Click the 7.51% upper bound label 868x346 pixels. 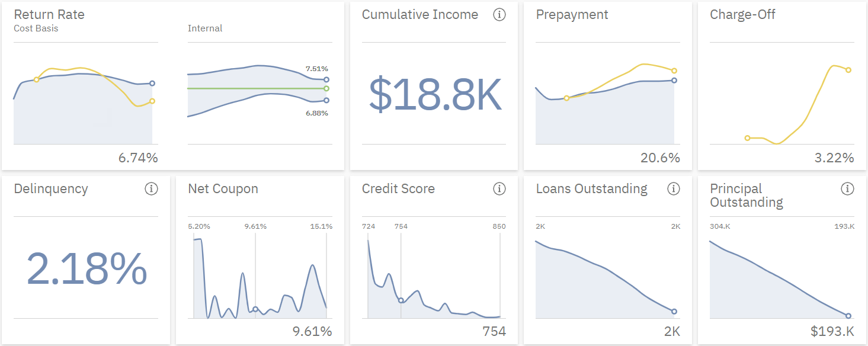318,68
